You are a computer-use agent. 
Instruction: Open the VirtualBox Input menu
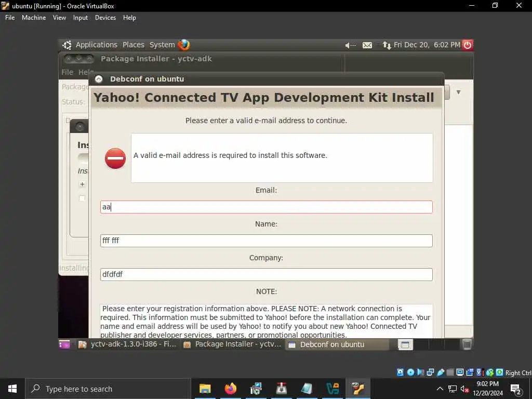[x=81, y=18]
